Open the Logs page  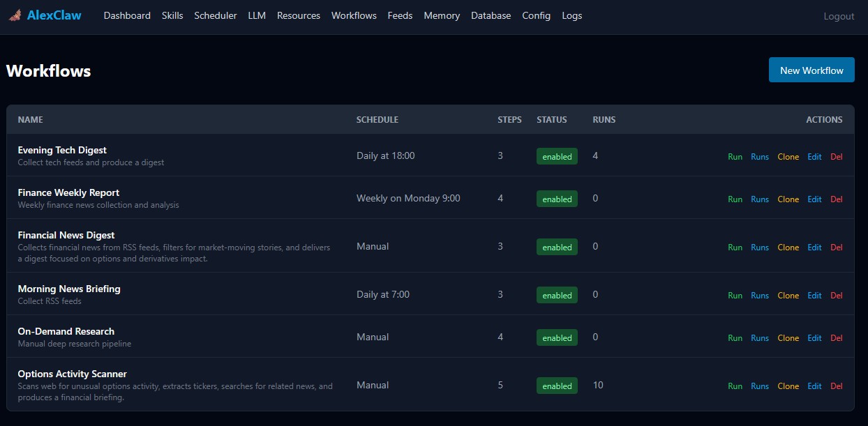tap(571, 15)
